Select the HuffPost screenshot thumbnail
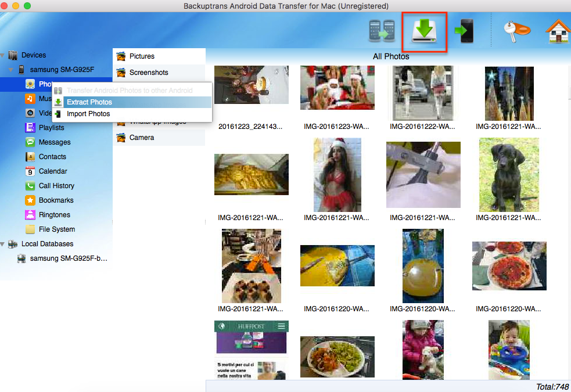 click(x=252, y=350)
